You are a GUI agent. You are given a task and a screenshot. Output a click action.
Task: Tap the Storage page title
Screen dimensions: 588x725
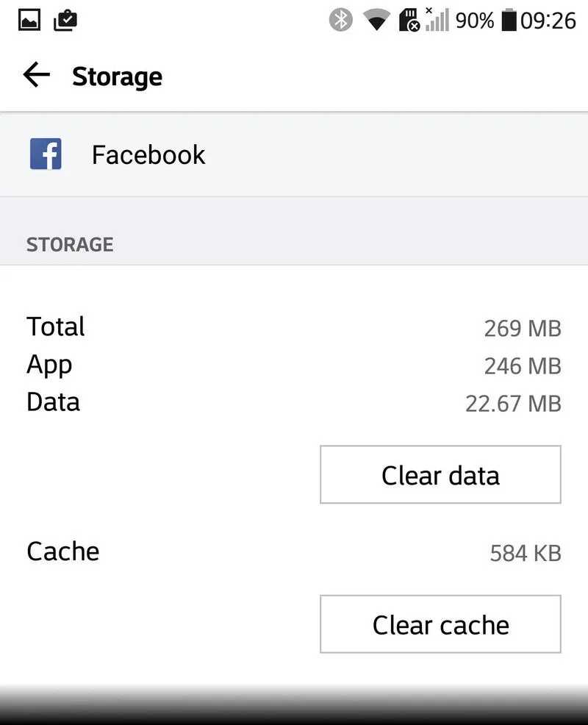pyautogui.click(x=117, y=76)
